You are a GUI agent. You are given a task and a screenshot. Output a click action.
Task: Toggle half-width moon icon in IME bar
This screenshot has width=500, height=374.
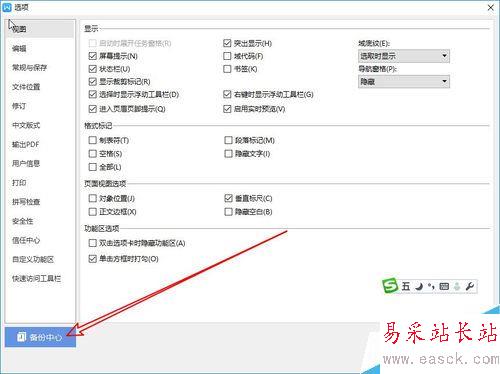419,286
